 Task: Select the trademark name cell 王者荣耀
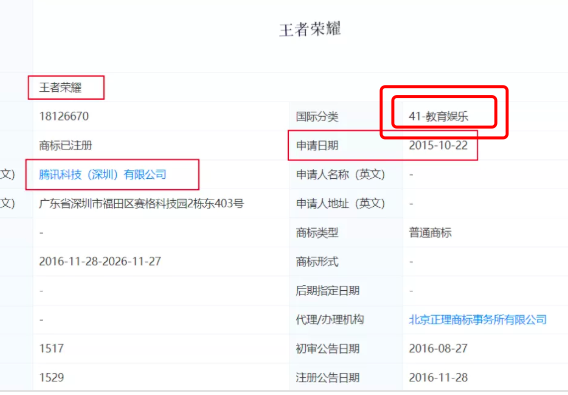tap(60, 87)
